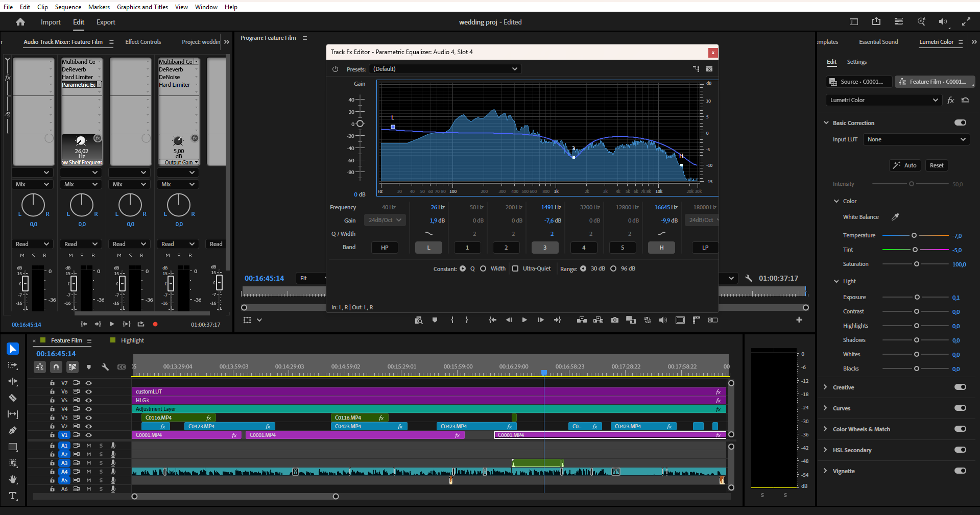
Task: Toggle the Creative section switch
Action: coord(960,387)
